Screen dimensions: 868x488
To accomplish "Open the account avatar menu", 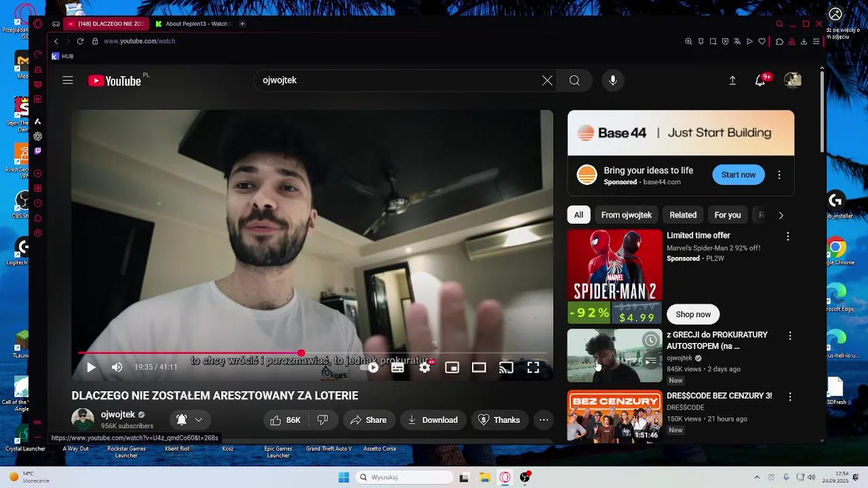I will pyautogui.click(x=792, y=81).
